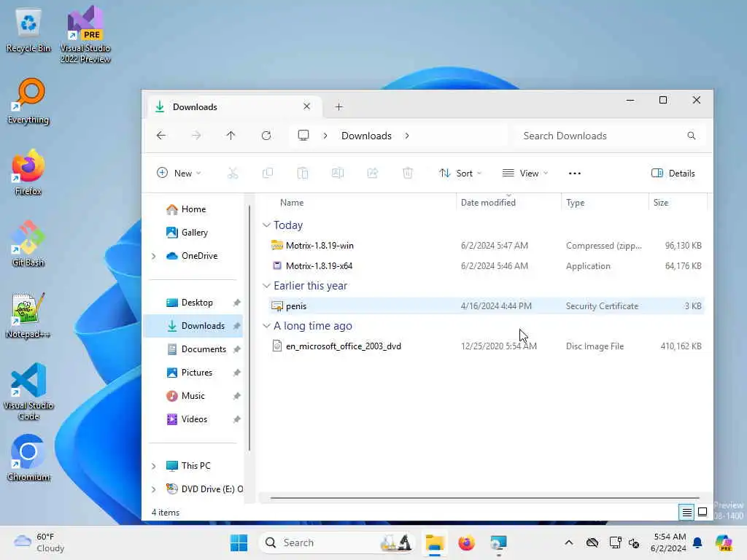
Task: Open Desktop in navigation pane
Action: click(193, 303)
